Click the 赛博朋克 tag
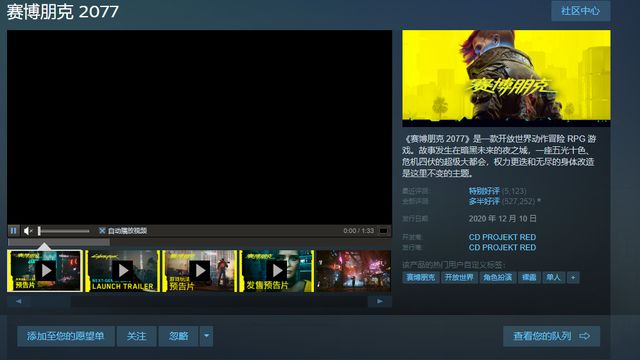Screen dimensions: 640x360 coord(420,278)
